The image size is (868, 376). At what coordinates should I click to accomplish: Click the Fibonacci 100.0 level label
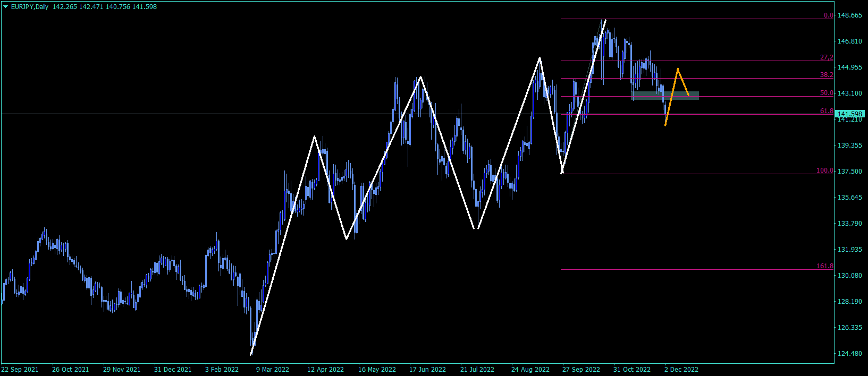825,170
